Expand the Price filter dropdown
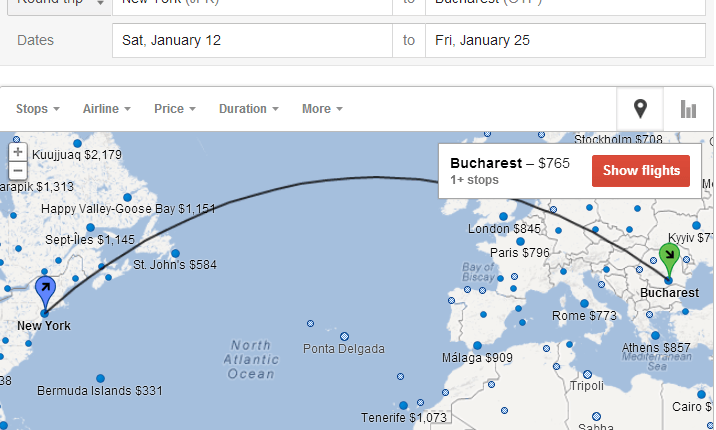The image size is (716, 430). 174,109
